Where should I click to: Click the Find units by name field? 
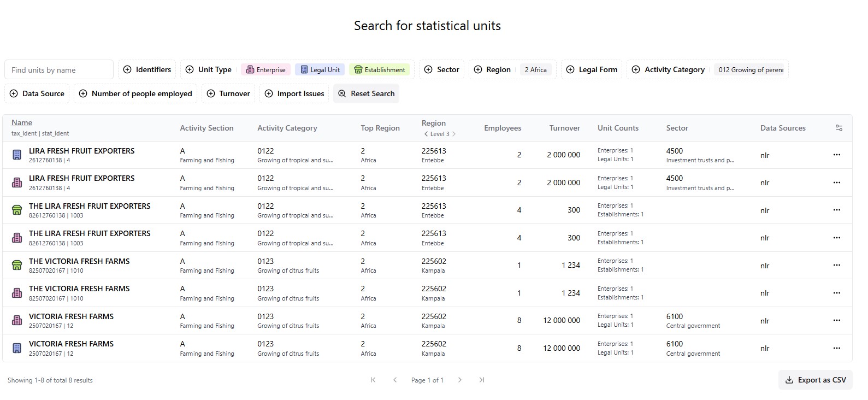tap(59, 70)
